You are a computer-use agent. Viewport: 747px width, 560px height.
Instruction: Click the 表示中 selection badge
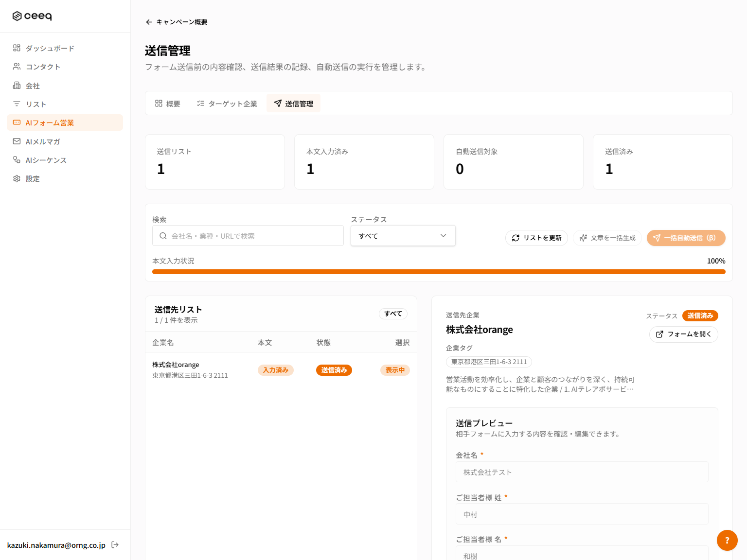(x=395, y=370)
